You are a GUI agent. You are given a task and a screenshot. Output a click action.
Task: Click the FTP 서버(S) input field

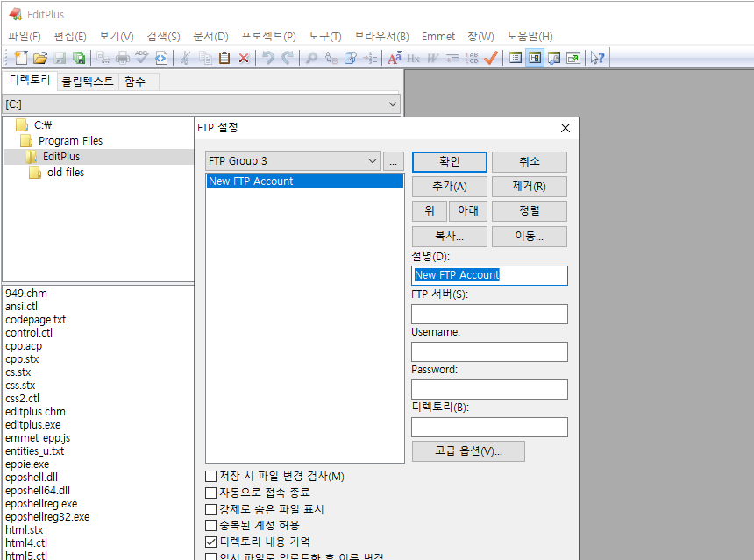pos(489,314)
